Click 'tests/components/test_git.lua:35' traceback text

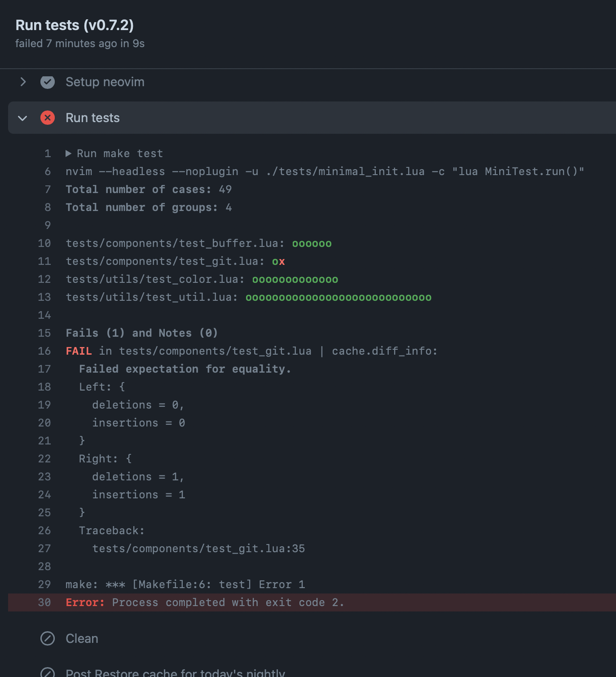tap(198, 549)
